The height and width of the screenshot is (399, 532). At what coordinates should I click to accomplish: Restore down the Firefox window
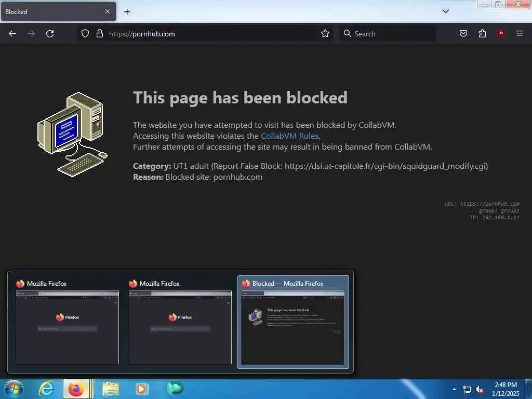(498, 4)
